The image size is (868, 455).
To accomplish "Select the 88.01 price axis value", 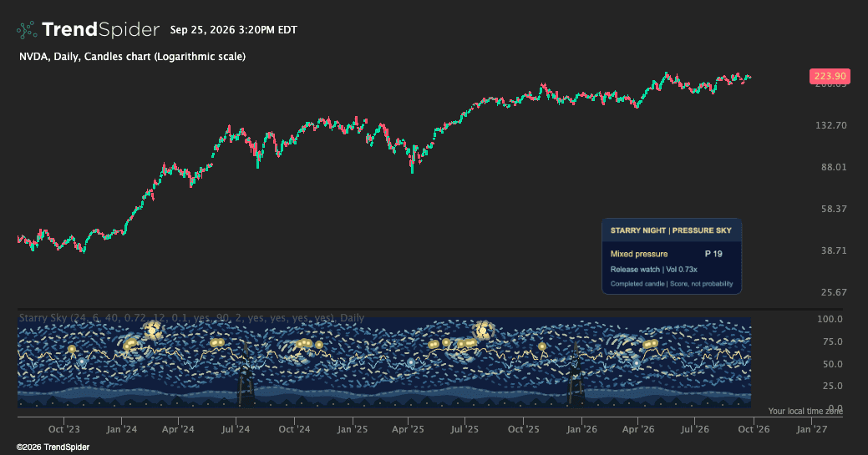I will tap(834, 167).
